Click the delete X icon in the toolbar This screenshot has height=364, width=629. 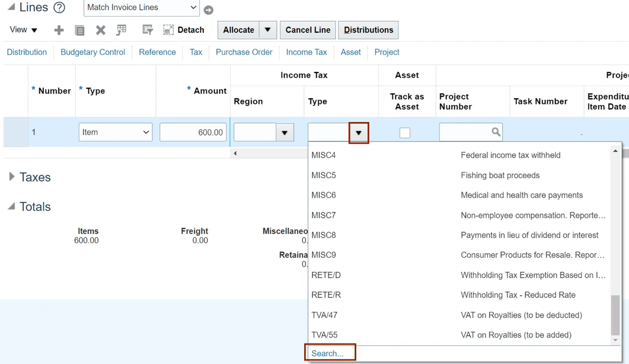click(x=100, y=30)
